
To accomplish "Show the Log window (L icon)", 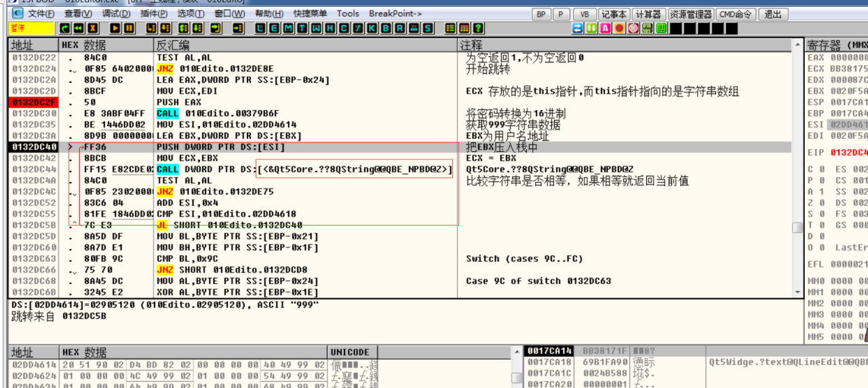I will pyautogui.click(x=262, y=28).
